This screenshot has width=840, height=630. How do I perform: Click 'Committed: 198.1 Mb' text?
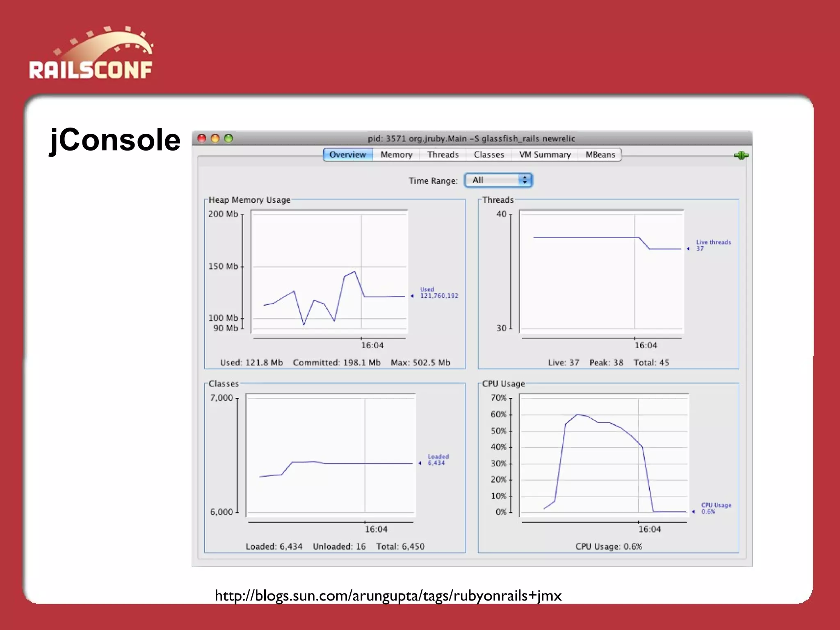337,363
